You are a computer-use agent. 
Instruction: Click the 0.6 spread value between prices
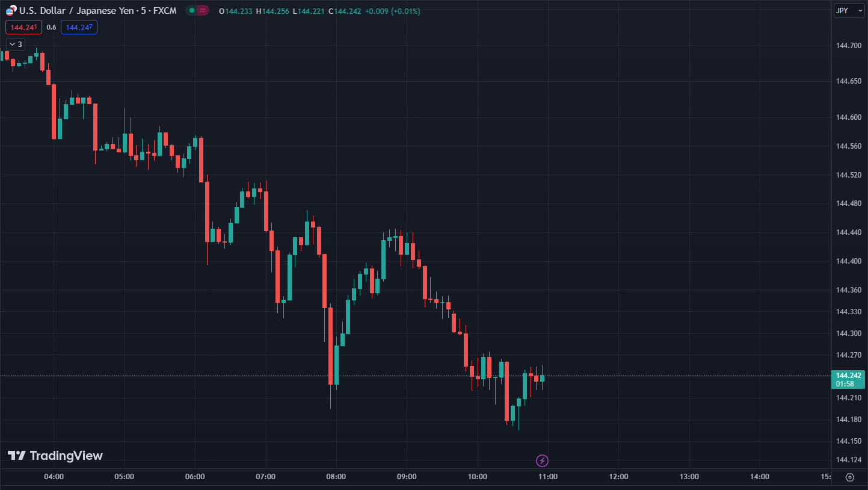coord(51,27)
